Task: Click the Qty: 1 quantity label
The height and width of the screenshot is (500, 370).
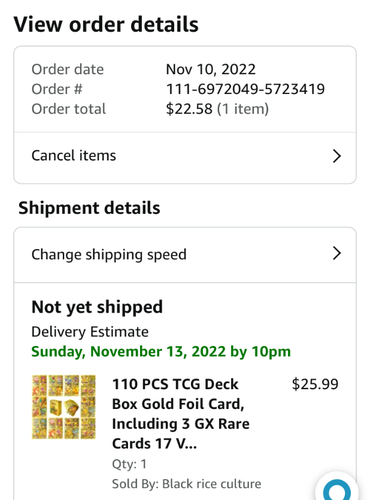Action: pos(129,464)
